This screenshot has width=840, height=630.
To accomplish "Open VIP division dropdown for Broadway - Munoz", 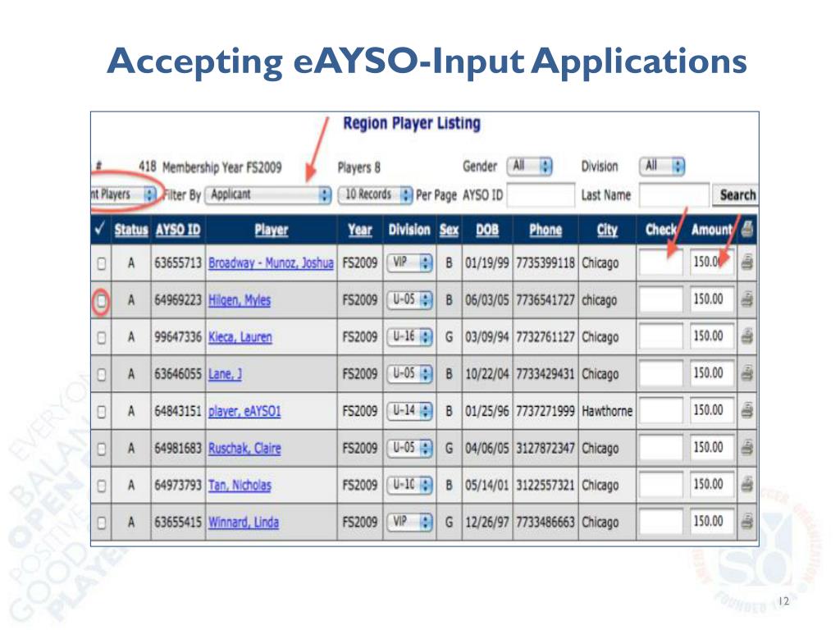I will (x=410, y=262).
